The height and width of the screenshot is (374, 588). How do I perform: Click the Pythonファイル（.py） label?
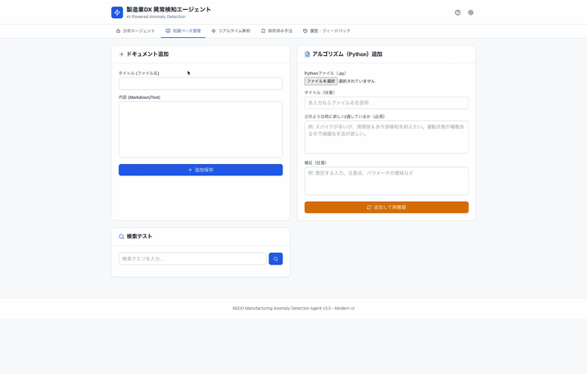(x=325, y=73)
